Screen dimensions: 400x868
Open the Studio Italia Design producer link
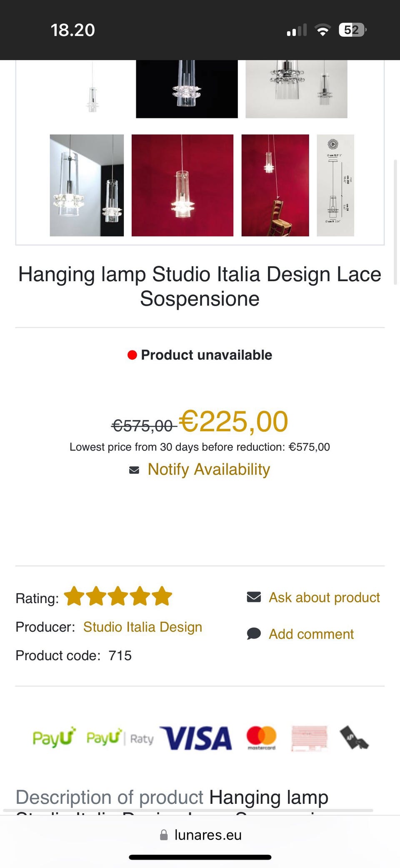[142, 627]
